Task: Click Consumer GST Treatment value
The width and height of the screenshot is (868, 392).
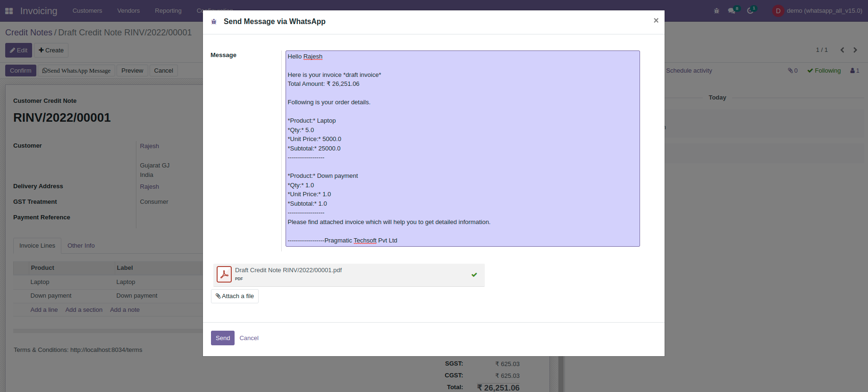Action: coord(154,202)
